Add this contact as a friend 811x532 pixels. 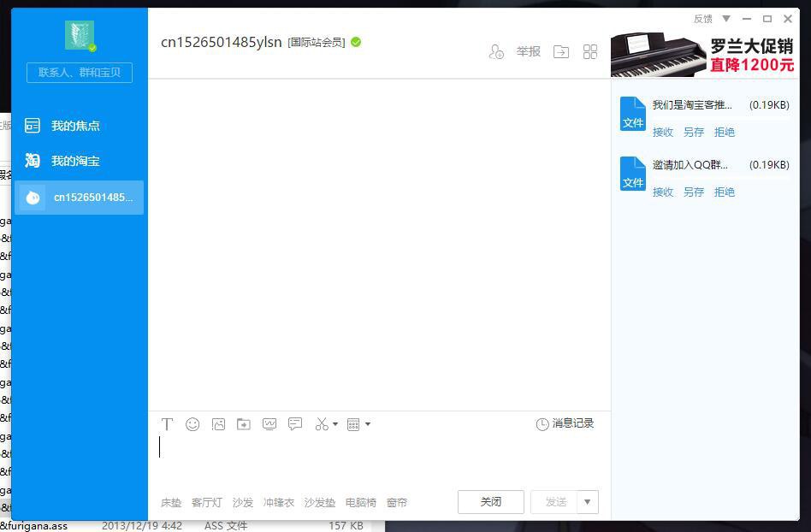click(x=496, y=51)
